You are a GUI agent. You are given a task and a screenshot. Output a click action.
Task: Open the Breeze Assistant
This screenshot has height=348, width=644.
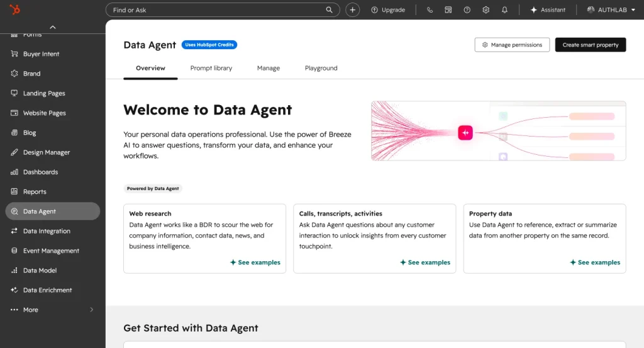coord(548,10)
